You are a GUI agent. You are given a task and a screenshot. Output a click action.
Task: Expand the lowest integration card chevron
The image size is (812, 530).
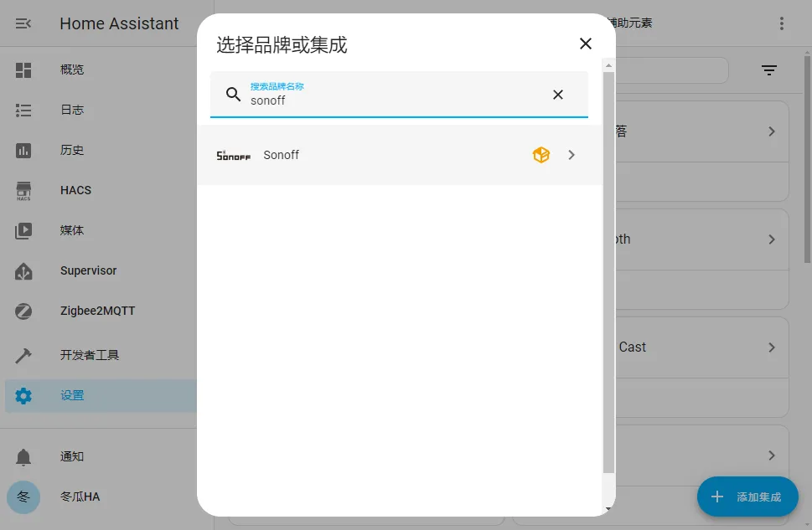tap(772, 455)
